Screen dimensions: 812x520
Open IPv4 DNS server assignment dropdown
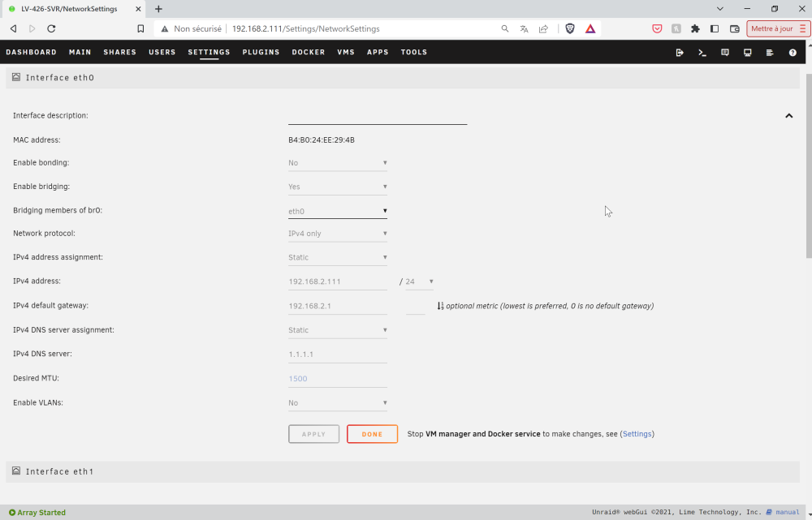(x=338, y=330)
